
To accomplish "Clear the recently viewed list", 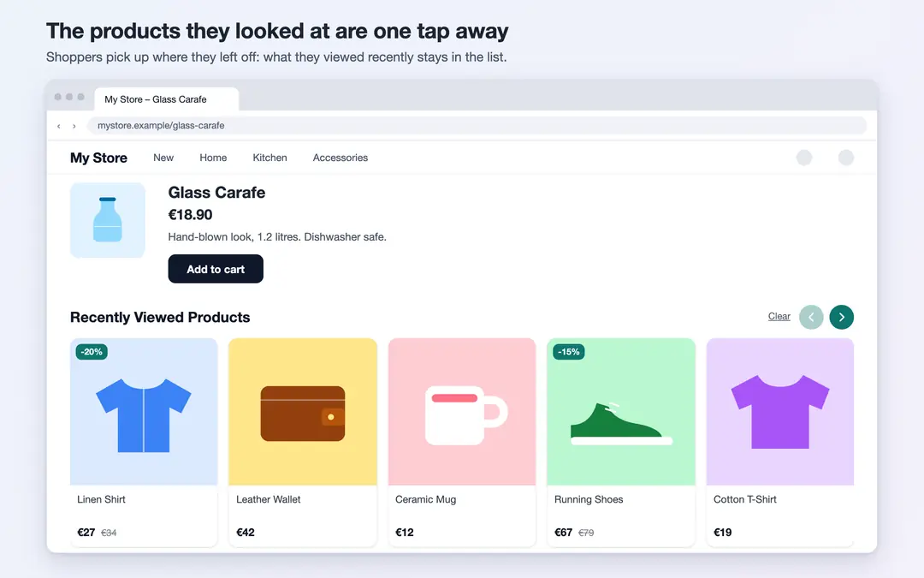I will (x=779, y=316).
